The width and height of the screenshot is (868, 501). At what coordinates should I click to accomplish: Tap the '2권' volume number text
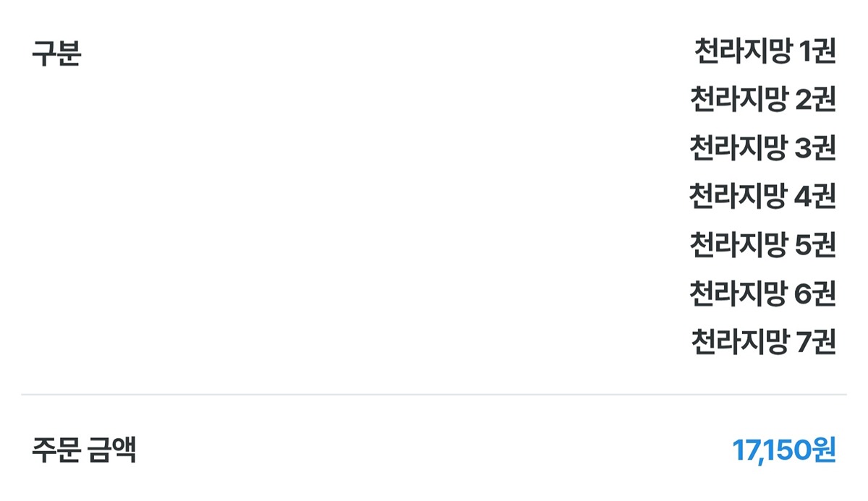[x=815, y=100]
